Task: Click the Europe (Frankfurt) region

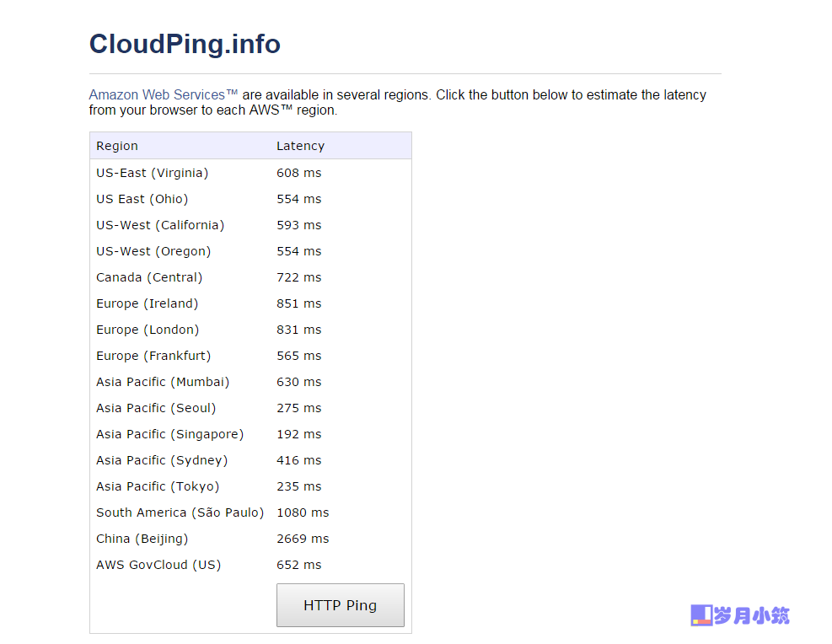Action: (153, 356)
